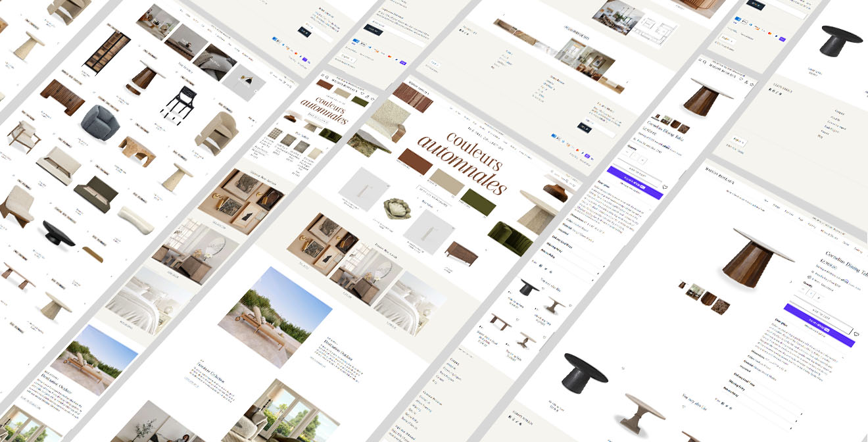Increase quantity on mobile Cornelius product page

coord(642,160)
